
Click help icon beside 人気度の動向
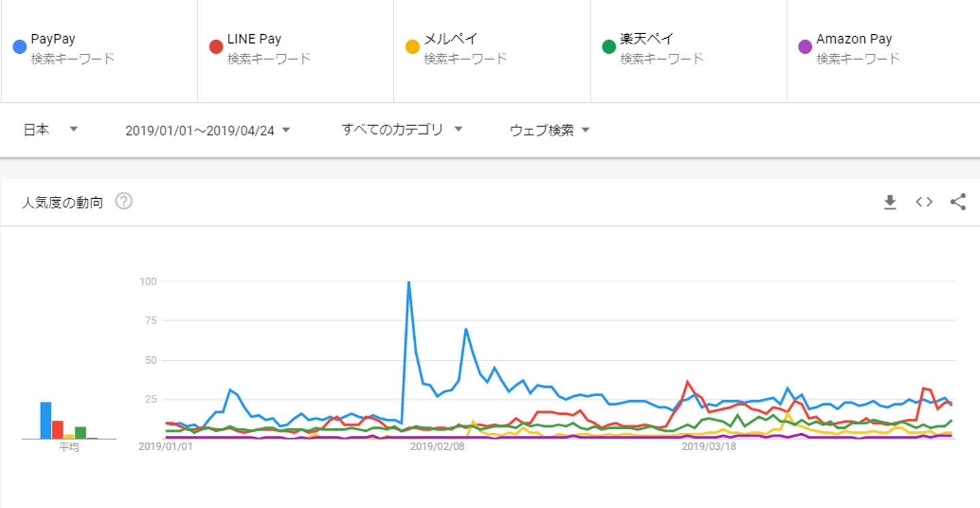124,202
